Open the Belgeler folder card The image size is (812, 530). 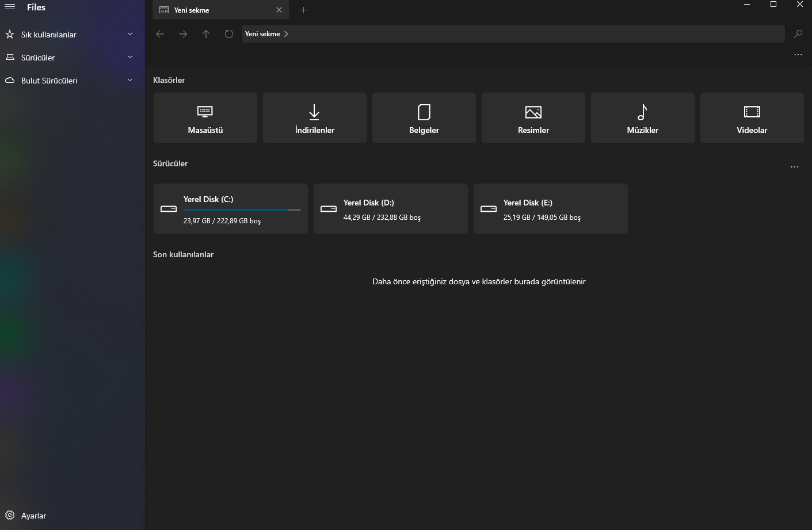424,118
